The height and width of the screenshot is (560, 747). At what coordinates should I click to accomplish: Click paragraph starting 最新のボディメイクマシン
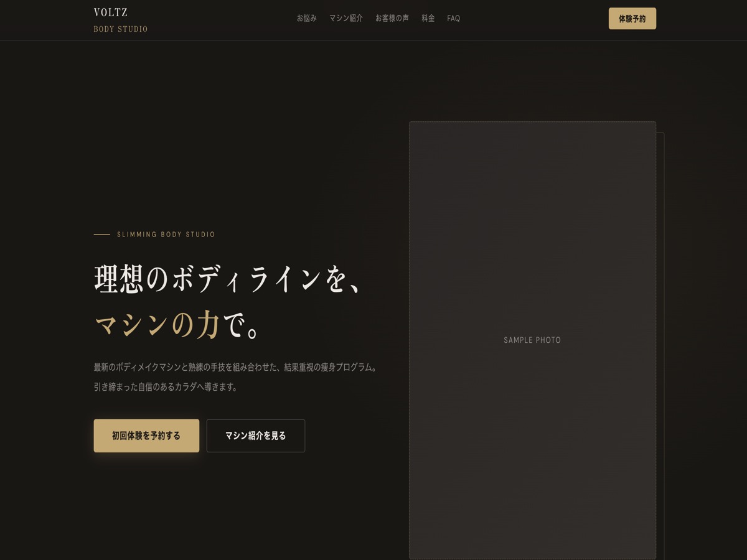(236, 367)
